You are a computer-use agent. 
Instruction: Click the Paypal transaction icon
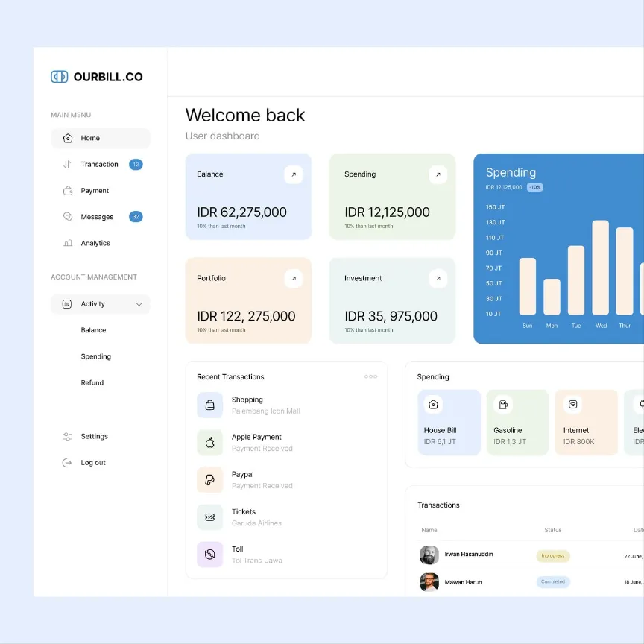[x=210, y=480]
